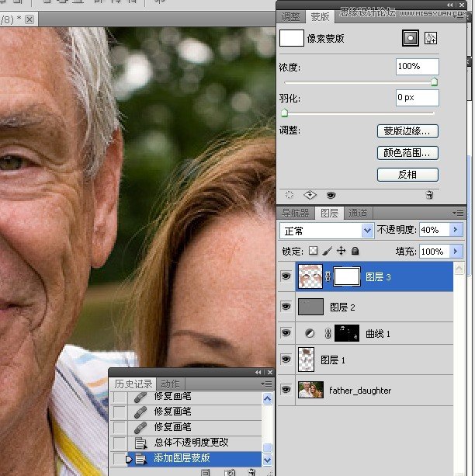Screen dimensions: 475x476
Task: Select the 曲线 1 black mask thumbnail
Action: 347,333
